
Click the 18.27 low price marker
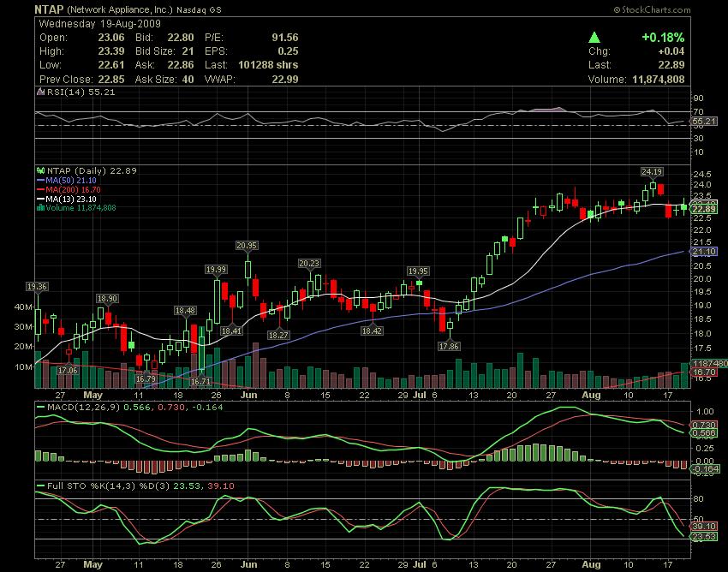click(x=278, y=335)
